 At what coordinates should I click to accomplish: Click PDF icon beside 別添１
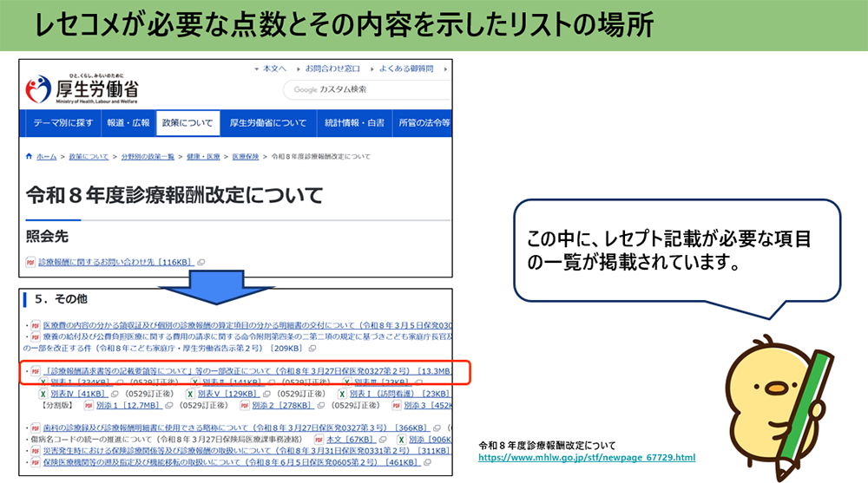click(89, 406)
